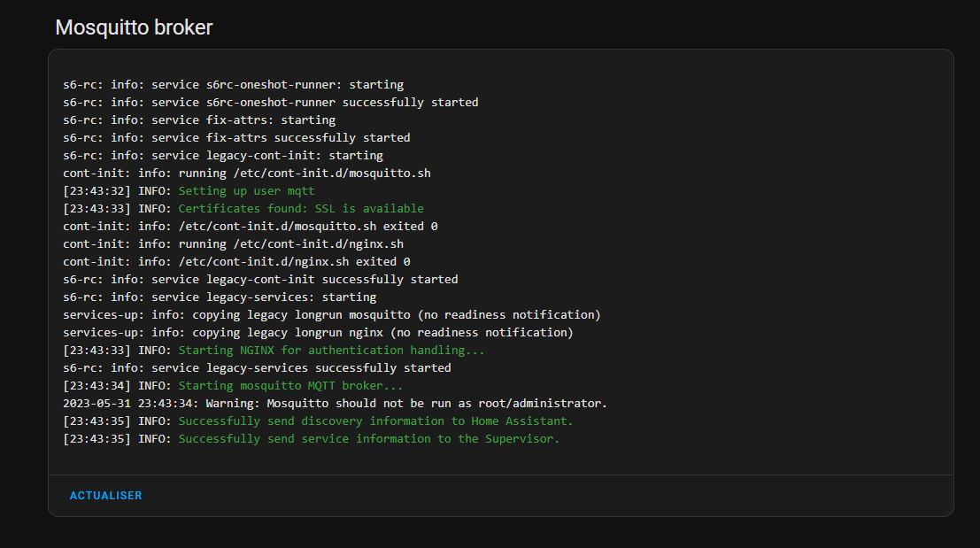The width and height of the screenshot is (980, 548).
Task: Click the 'legacy-cont-init: starting' log line
Action: 223,156
